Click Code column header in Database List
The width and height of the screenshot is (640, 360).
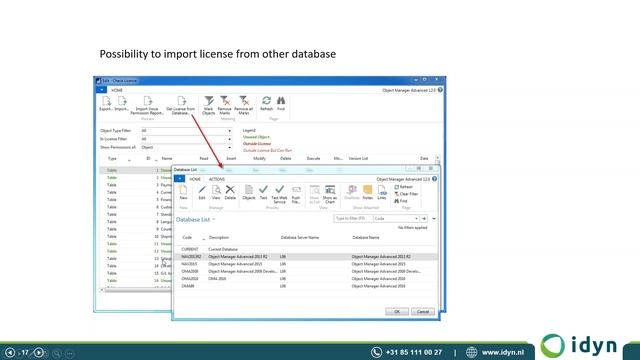(x=187, y=237)
